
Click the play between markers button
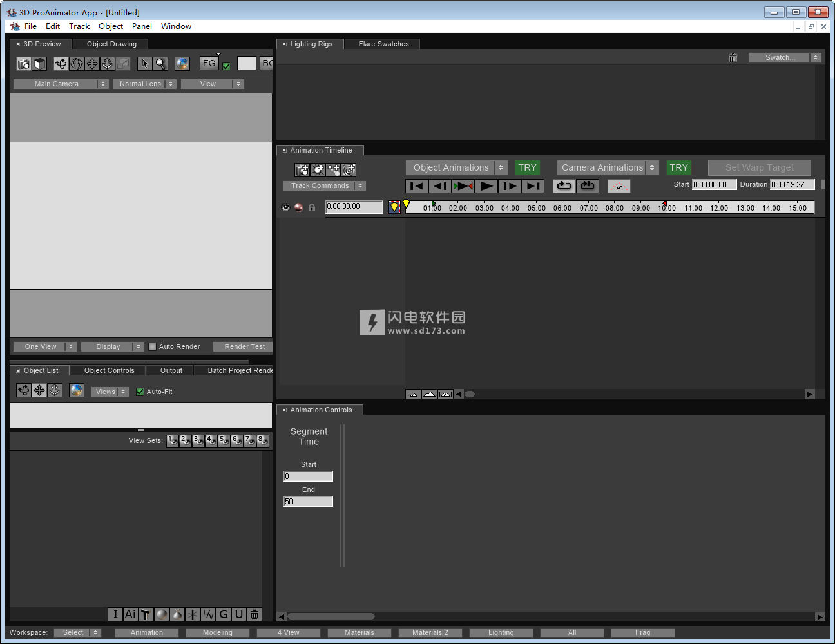(x=463, y=186)
